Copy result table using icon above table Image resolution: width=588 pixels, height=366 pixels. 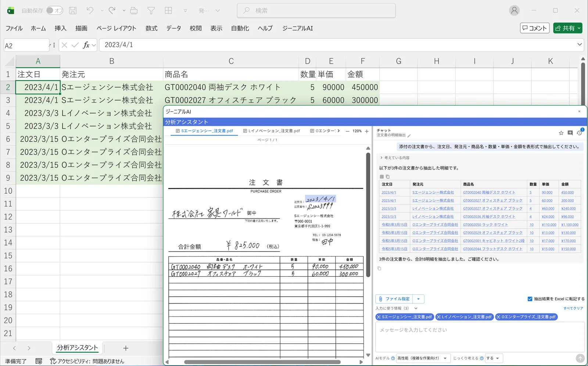coord(388,177)
